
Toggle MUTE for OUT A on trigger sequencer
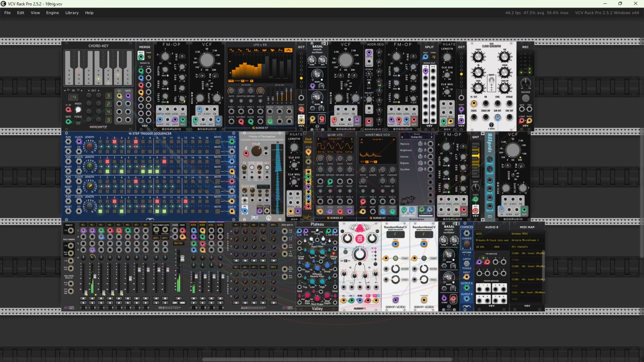click(217, 142)
